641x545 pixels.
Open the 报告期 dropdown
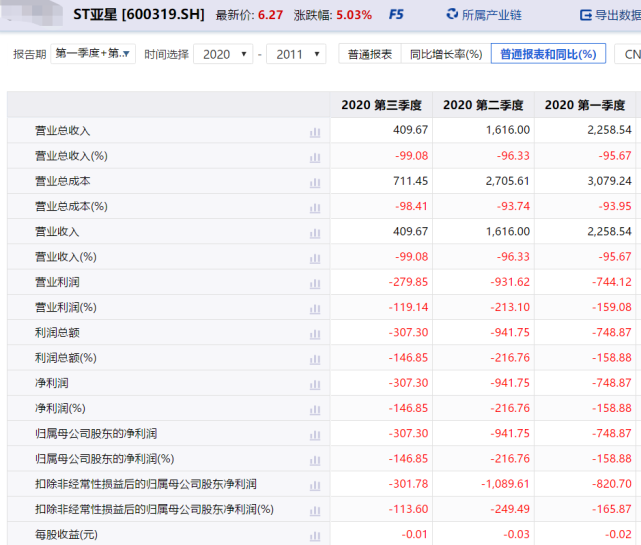(x=93, y=54)
